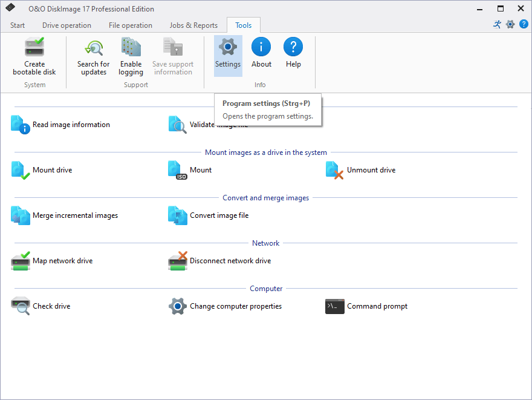Click the Disconnect network drive icon
532x400 pixels.
pyautogui.click(x=178, y=261)
